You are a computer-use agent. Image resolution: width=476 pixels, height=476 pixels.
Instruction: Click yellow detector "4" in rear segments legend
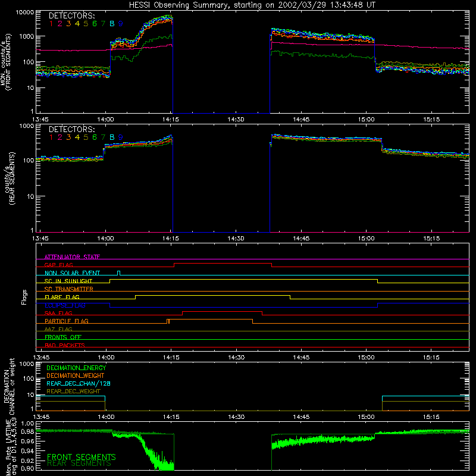[x=77, y=137]
